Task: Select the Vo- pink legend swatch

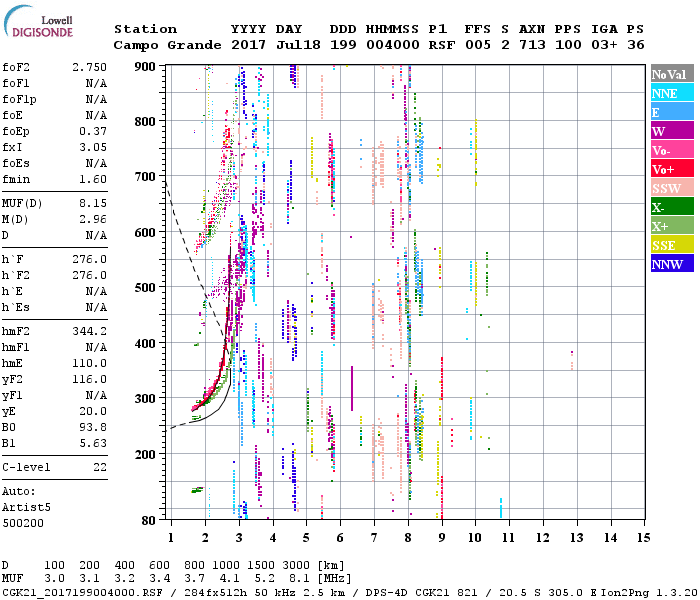Action: pyautogui.click(x=672, y=150)
